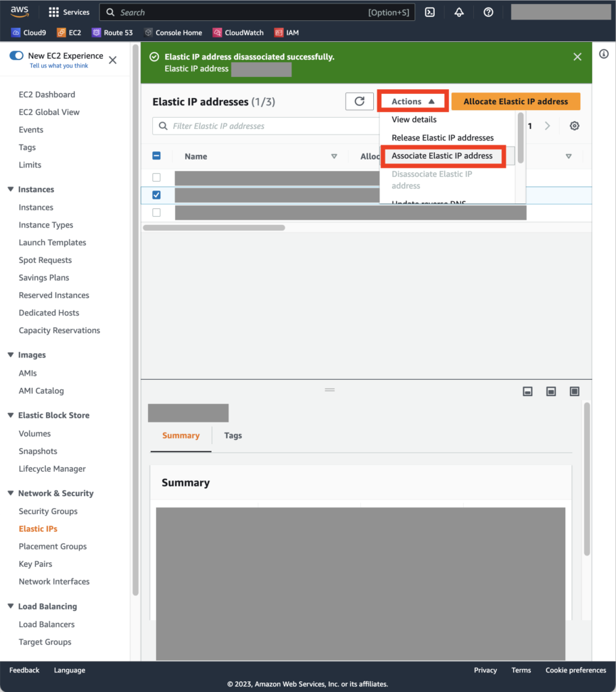Collapse the Actions dropdown
Screen dimensions: 616x692
[413, 101]
